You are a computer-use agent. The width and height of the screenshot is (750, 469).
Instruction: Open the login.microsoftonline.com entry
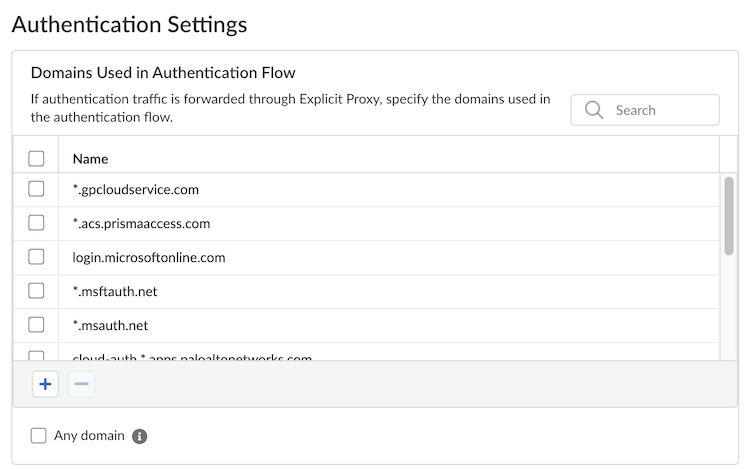(149, 257)
